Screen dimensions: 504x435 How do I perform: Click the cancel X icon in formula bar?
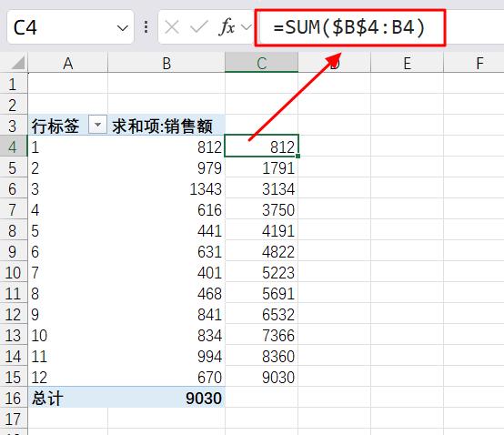point(172,27)
